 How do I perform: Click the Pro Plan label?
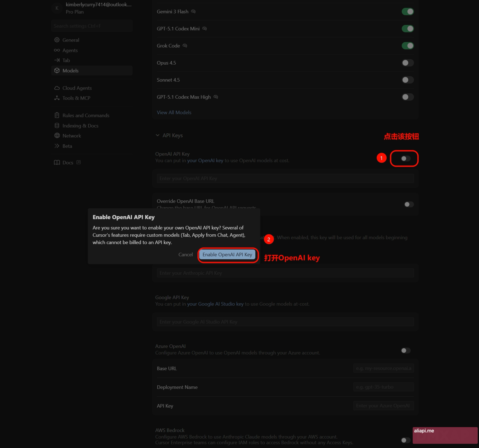(75, 12)
